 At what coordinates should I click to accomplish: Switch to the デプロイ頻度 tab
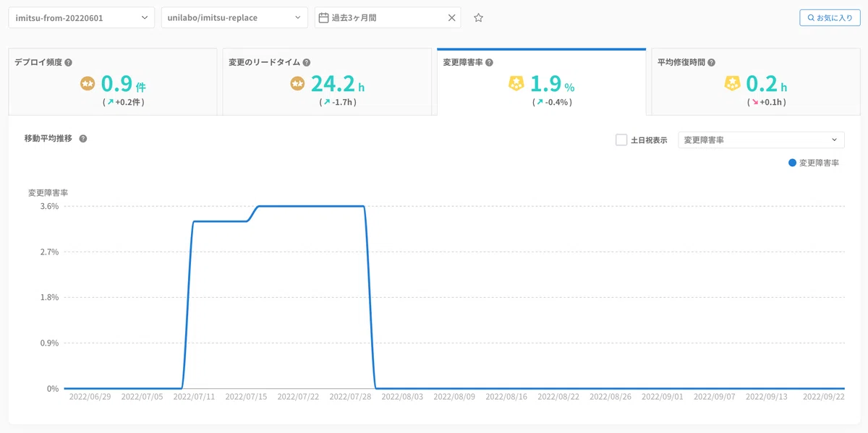point(113,82)
